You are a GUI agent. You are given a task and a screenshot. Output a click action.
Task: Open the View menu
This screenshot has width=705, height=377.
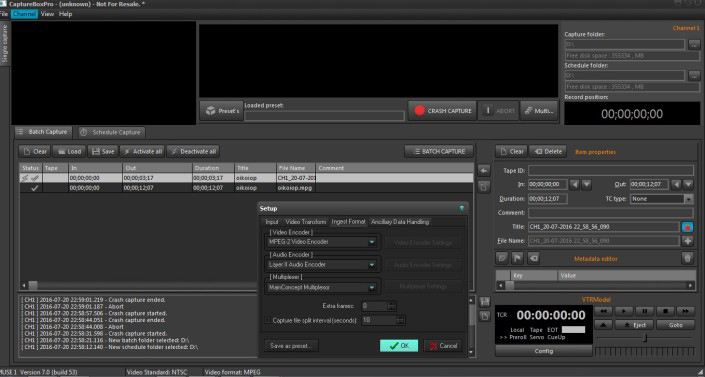point(47,14)
